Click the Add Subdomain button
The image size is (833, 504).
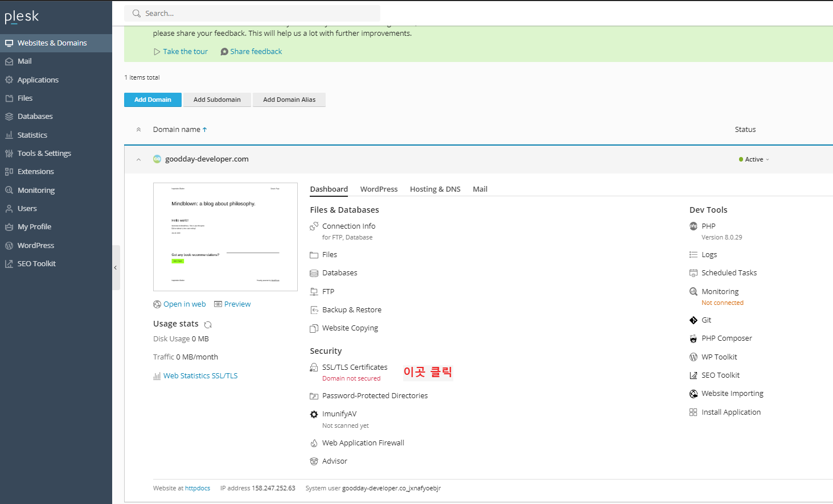click(x=217, y=100)
